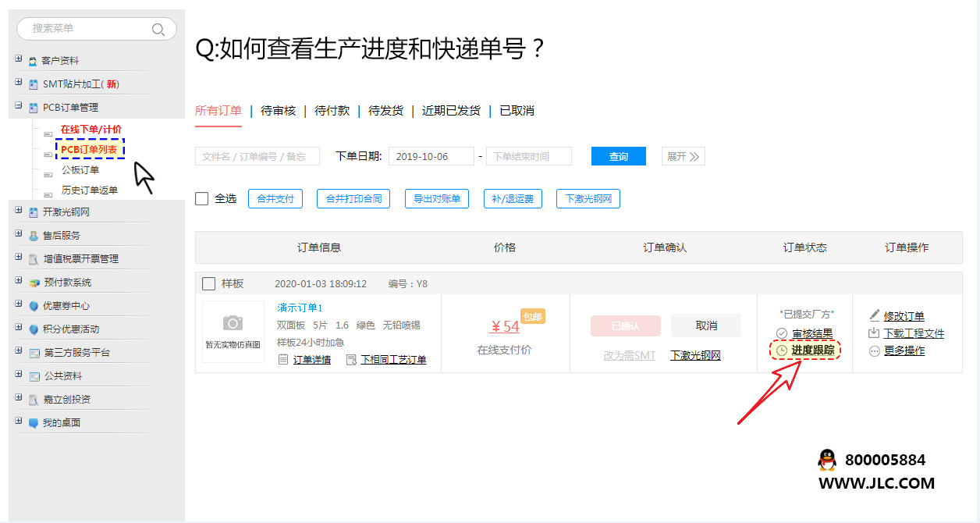Click the QQ penguin customer service icon
Viewport: 980px width, 523px height.
coord(827,461)
